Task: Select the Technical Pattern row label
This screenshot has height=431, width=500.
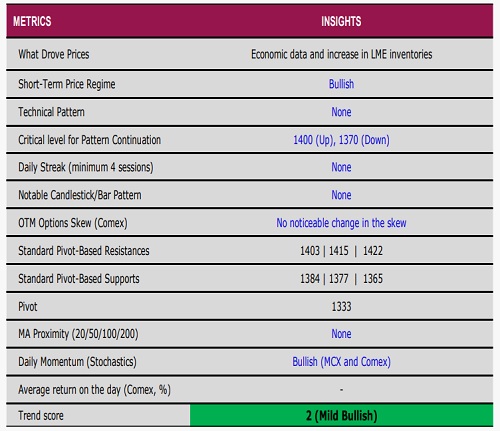Action: pos(51,112)
